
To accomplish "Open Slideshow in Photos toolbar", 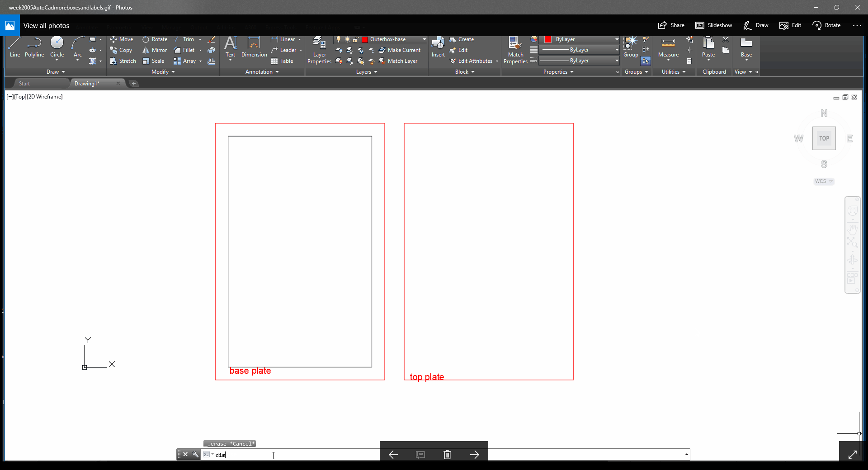I will tap(714, 25).
